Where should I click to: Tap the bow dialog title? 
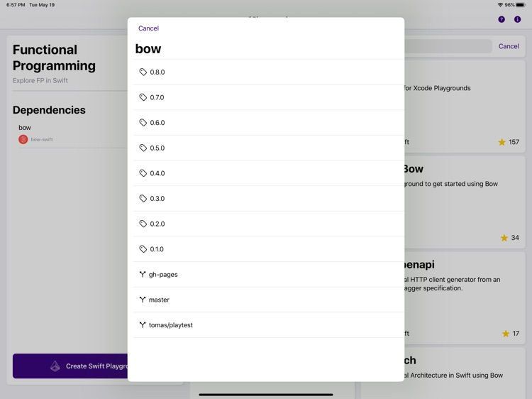pyautogui.click(x=148, y=49)
